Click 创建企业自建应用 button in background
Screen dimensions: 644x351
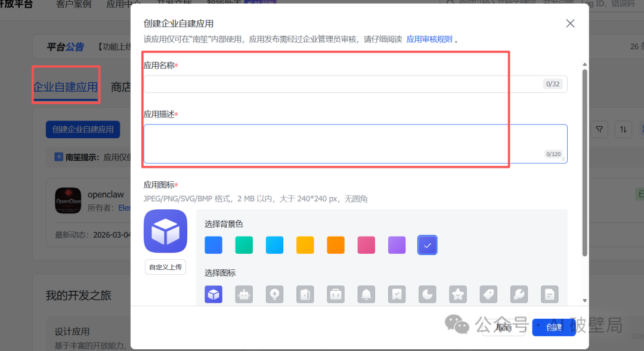click(83, 129)
